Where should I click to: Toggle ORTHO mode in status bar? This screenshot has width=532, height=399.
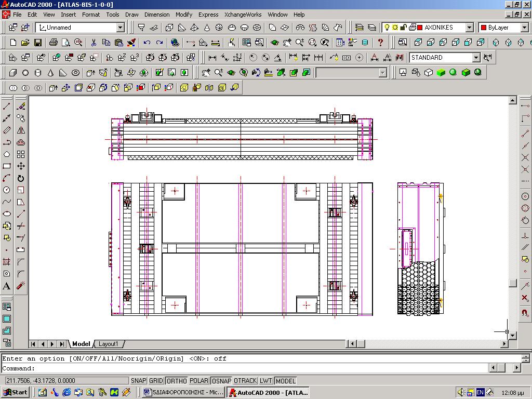point(177,381)
